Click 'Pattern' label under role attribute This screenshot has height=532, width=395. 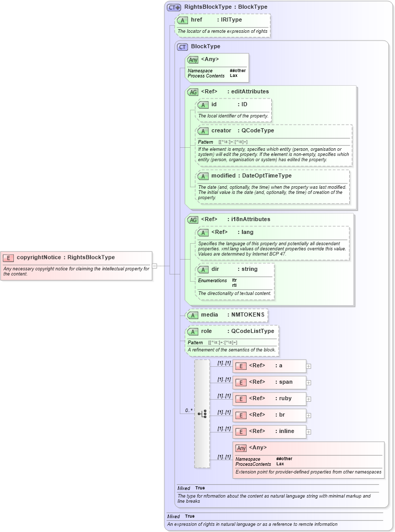click(195, 342)
